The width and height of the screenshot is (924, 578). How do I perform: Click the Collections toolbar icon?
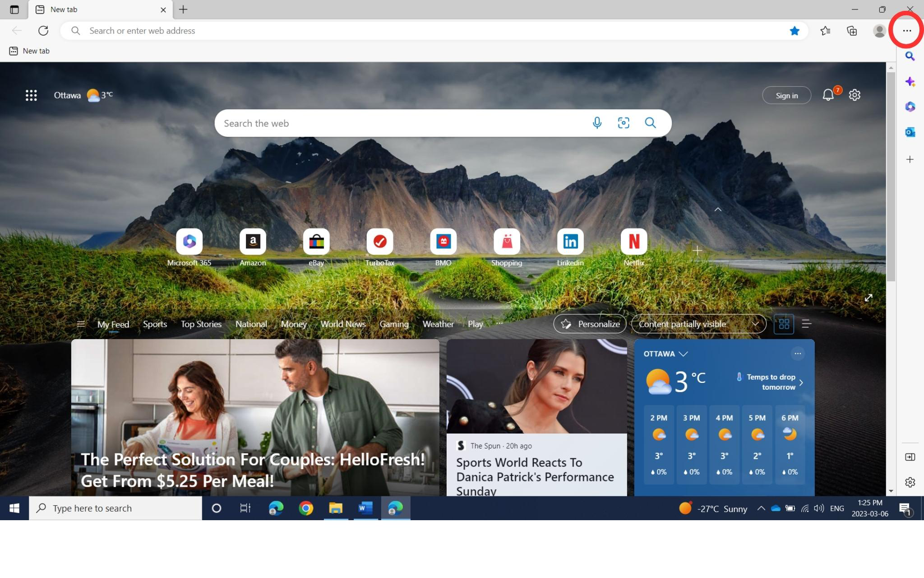coord(852,31)
